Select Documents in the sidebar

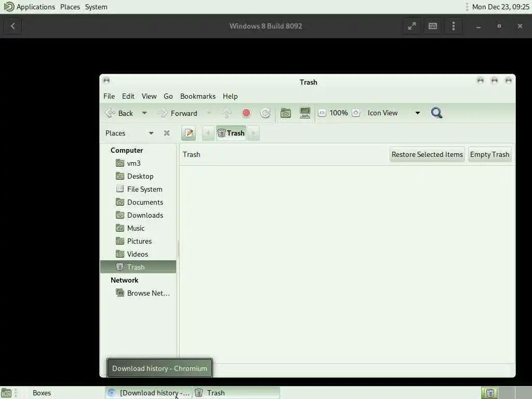(138, 202)
